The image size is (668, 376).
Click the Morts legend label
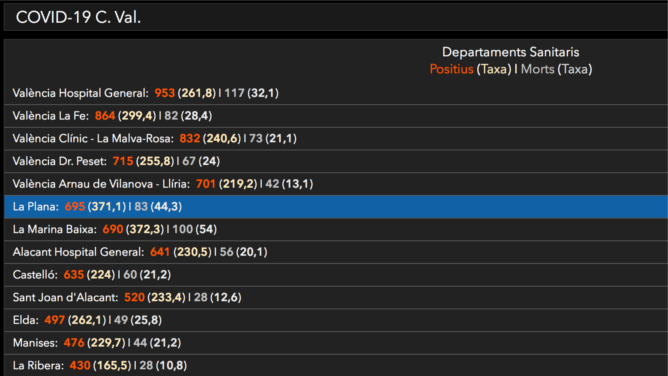pos(537,69)
